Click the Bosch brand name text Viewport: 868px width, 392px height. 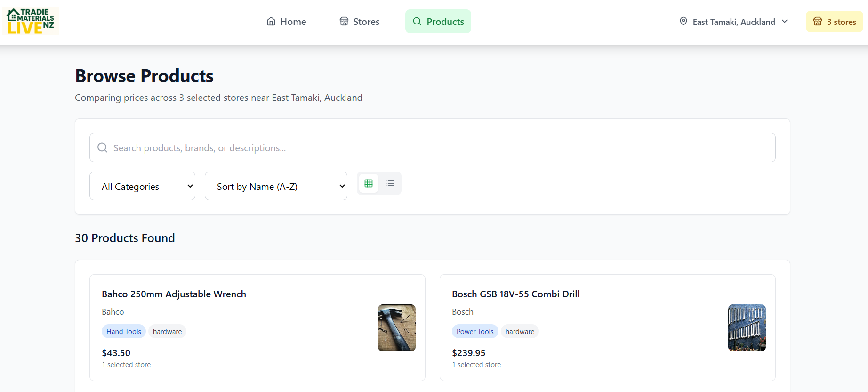click(463, 312)
